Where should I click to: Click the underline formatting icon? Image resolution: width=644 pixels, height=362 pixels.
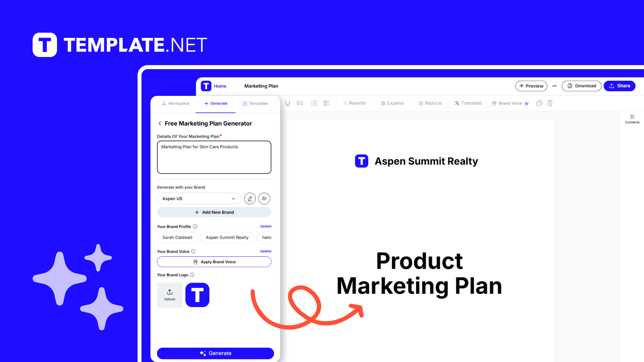click(x=287, y=103)
